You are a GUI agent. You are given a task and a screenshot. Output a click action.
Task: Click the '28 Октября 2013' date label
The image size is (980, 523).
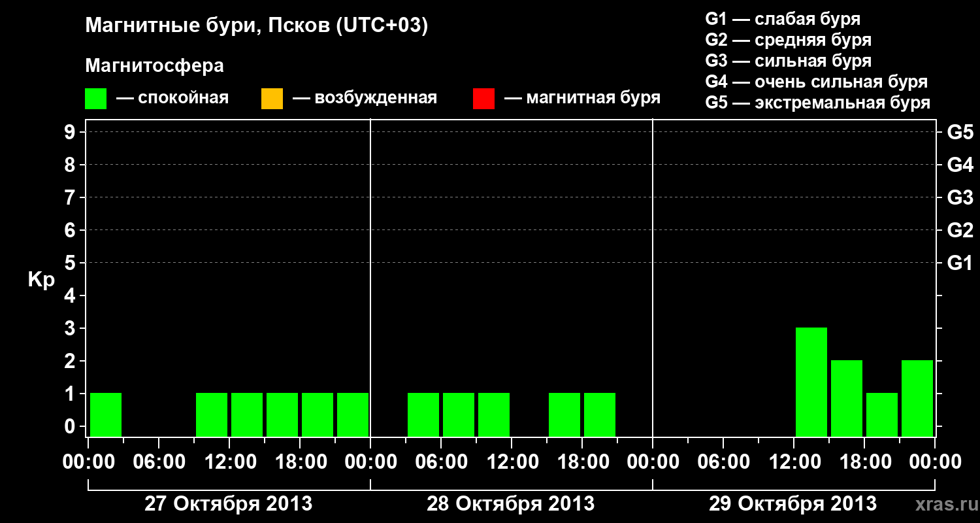coord(510,504)
